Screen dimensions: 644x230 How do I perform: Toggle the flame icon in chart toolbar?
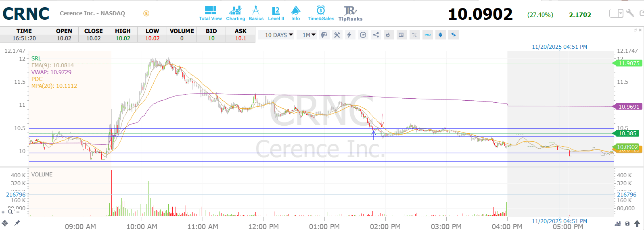[388, 35]
